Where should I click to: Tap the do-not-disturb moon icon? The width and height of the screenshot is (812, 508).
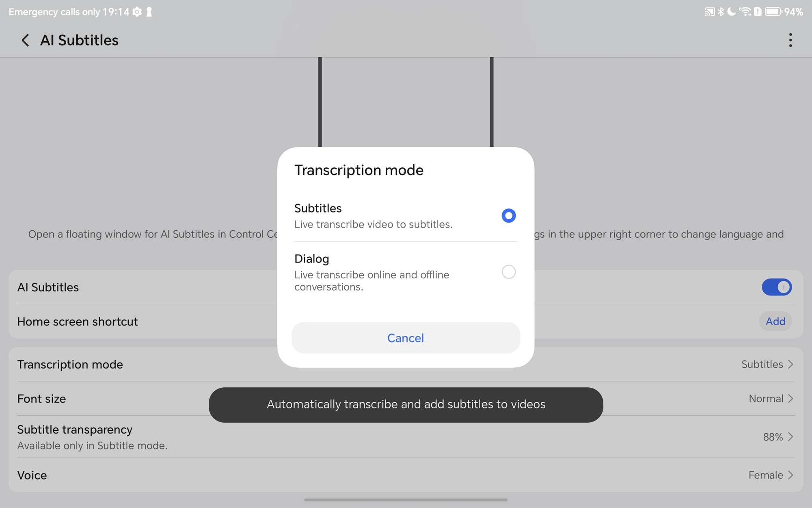tap(732, 12)
